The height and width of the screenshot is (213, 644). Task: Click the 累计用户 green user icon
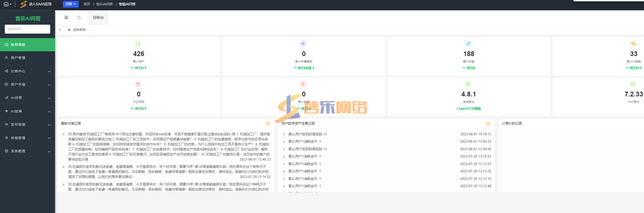pos(138,44)
